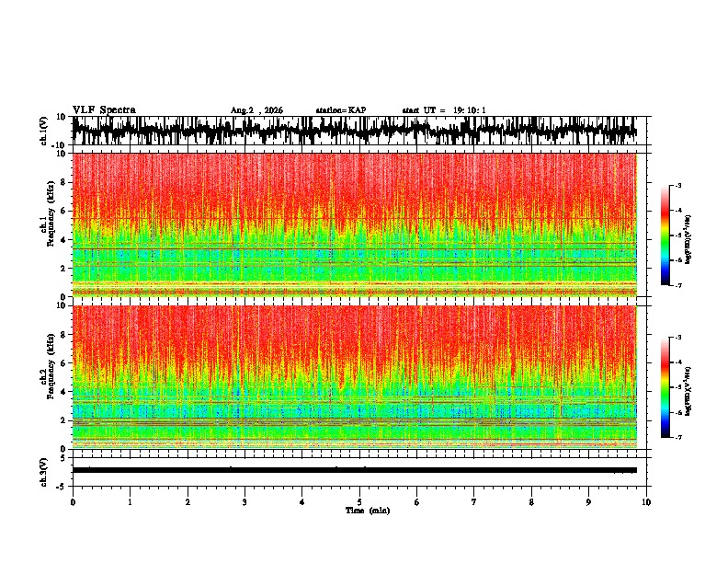728x563 pixels.
Task: Click the ch.3 voltage trace strip
Action: pyautogui.click(x=359, y=472)
